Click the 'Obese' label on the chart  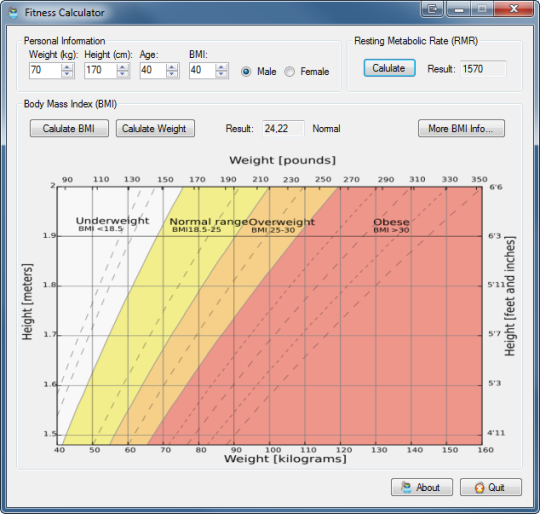391,222
